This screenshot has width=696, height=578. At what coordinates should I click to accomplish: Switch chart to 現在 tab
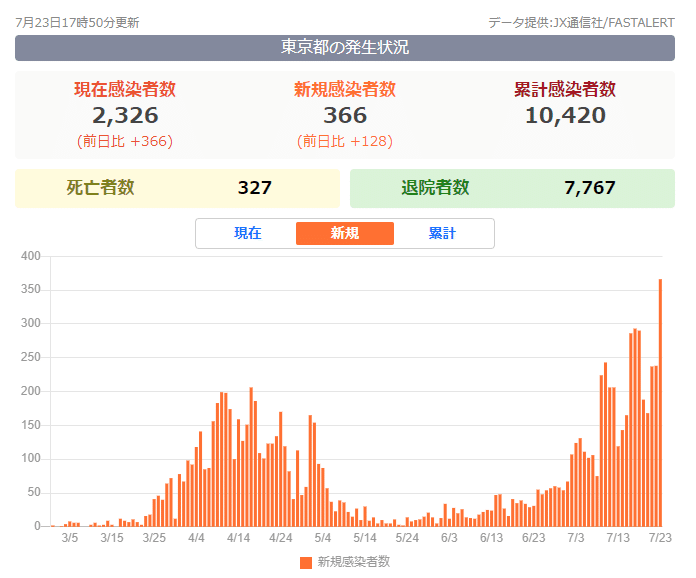click(248, 234)
